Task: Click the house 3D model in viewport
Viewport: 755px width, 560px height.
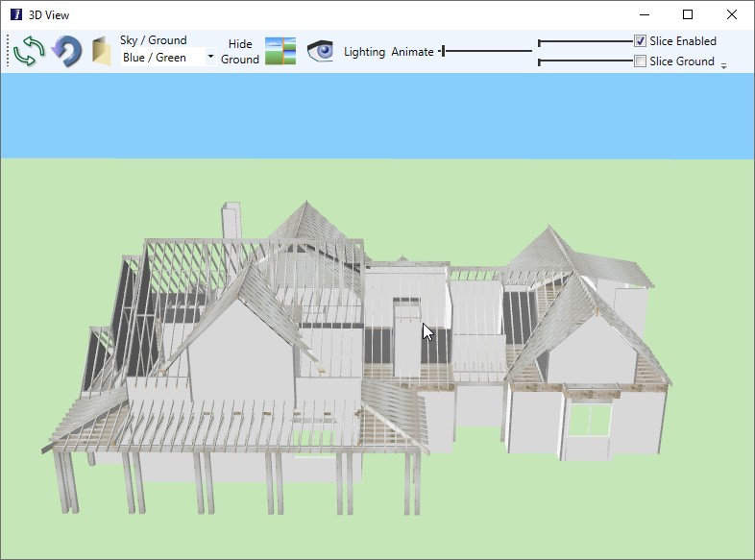Action: point(356,358)
